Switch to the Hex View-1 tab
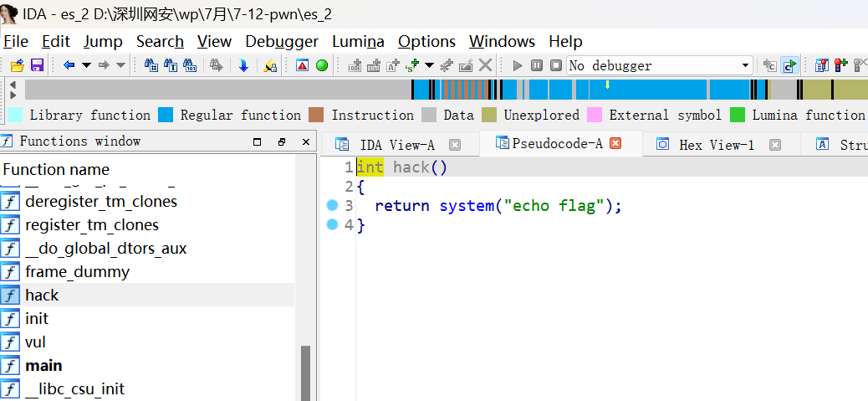Viewport: 868px width, 401px height. (716, 145)
